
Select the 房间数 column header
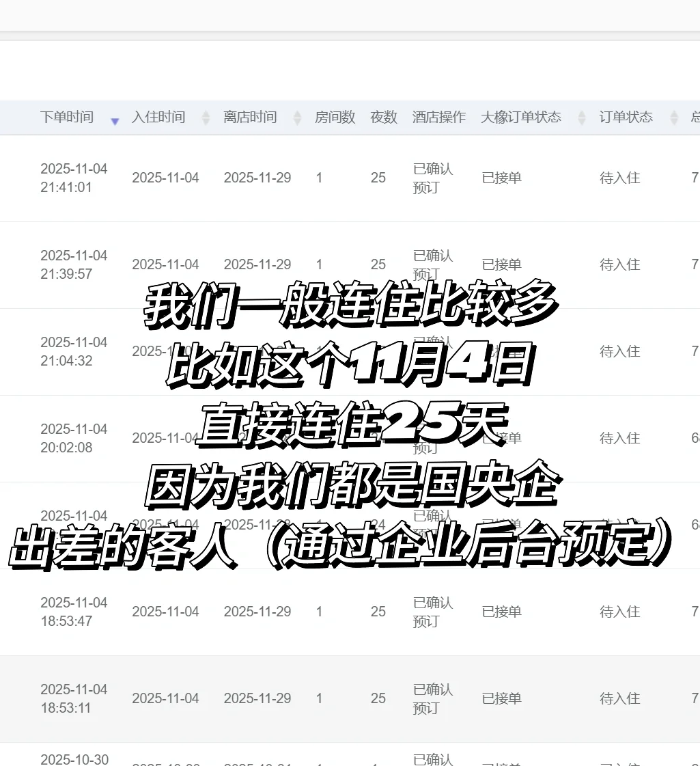[x=335, y=117]
